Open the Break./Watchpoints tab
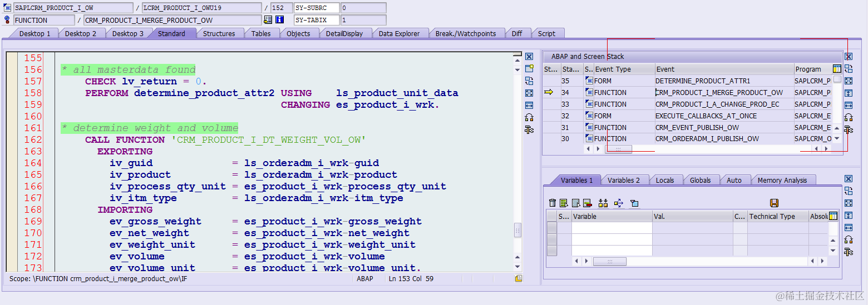The width and height of the screenshot is (868, 305). click(x=466, y=33)
